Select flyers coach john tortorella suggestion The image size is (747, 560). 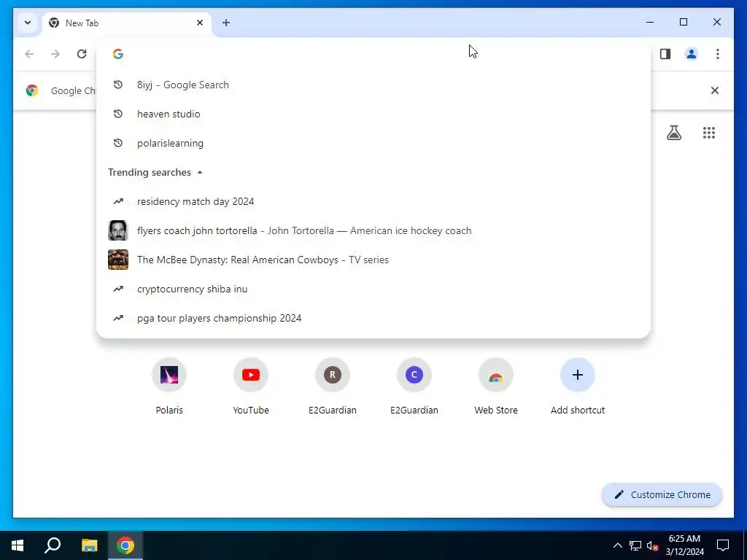click(x=373, y=230)
